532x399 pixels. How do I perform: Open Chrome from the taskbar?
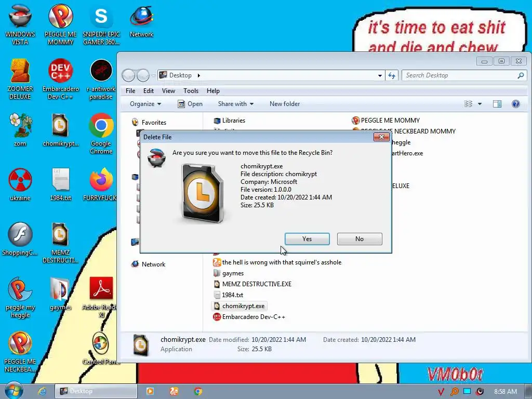point(198,391)
